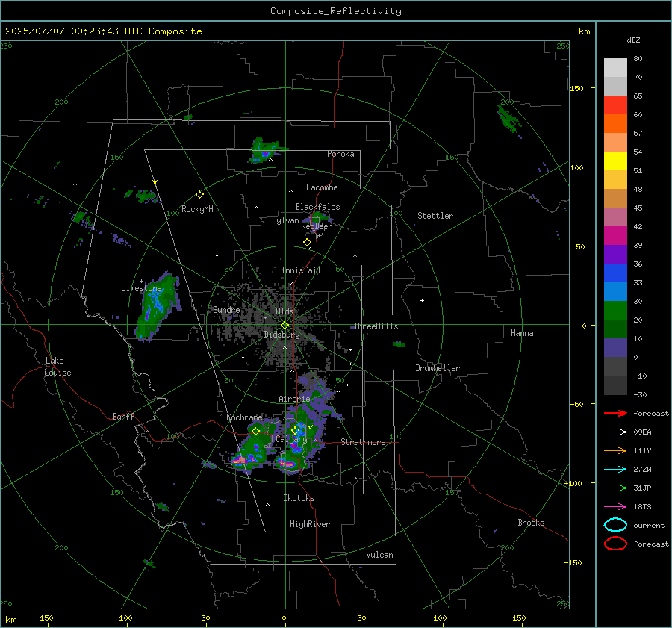Click the Lake Louise label
Viewport: 672px width, 628px height.
(x=57, y=367)
